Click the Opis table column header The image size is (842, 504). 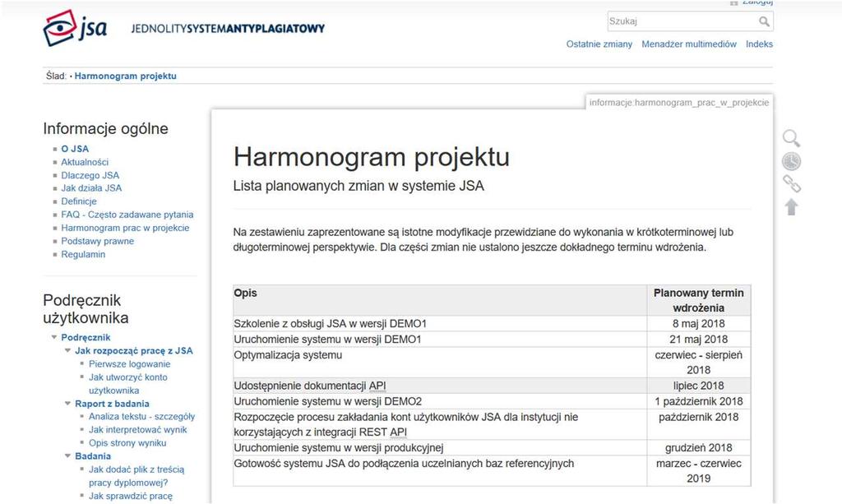pos(441,300)
